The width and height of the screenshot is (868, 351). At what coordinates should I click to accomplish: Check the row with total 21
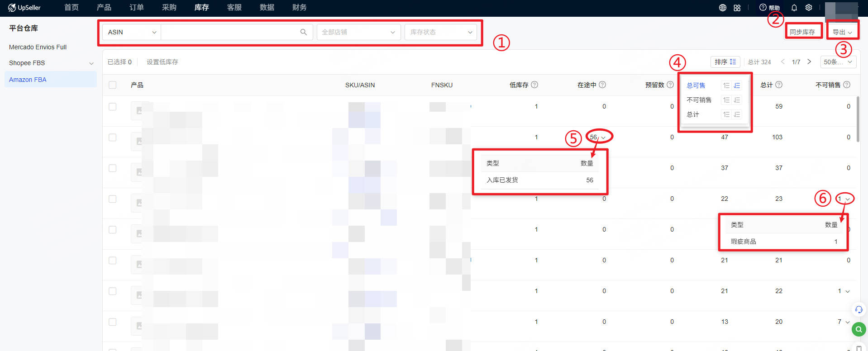(113, 261)
